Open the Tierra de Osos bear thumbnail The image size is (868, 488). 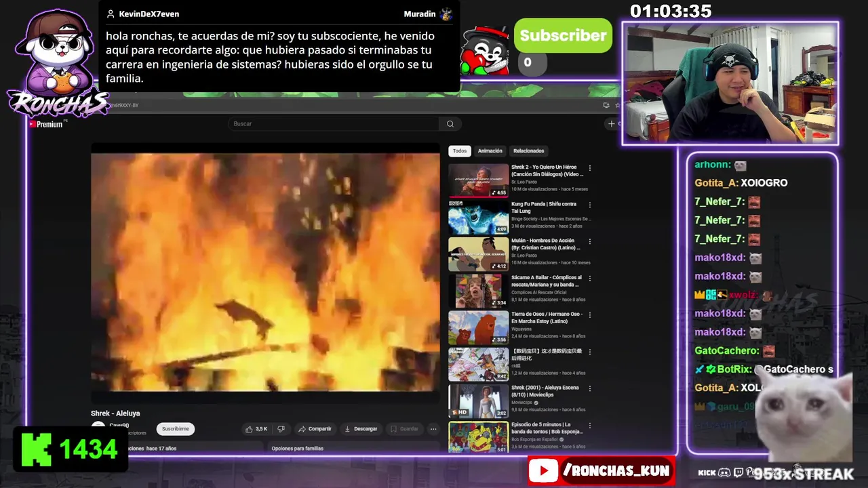point(478,327)
